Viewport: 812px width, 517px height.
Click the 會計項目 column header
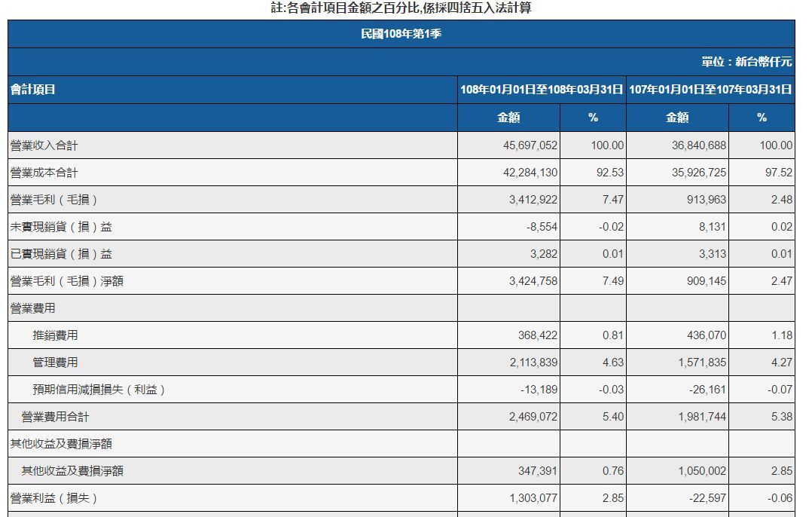[32, 90]
